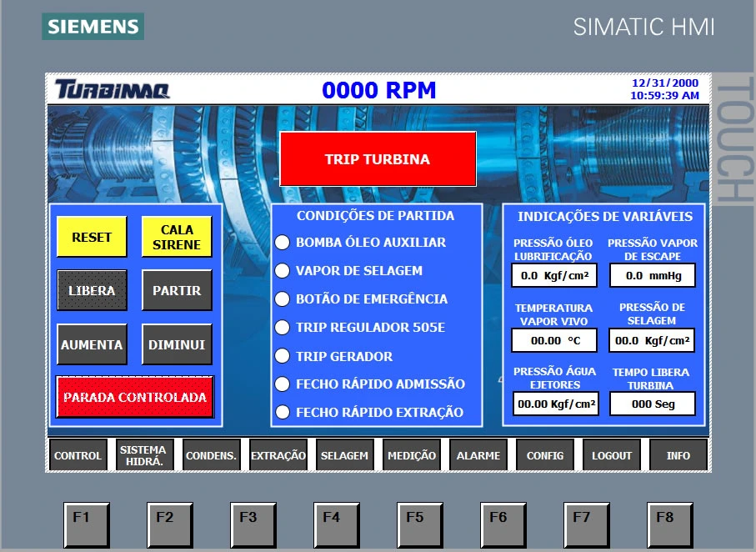Select the FECHO RÁPIDO ADMISSÃO indicator
The height and width of the screenshot is (552, 756).
[x=282, y=384]
